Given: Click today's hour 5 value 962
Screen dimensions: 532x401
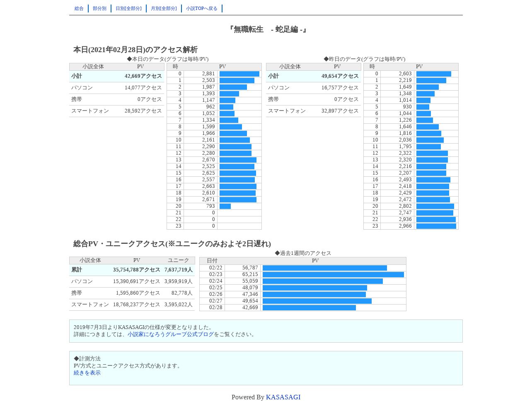Looking at the screenshot, I should (210, 107).
